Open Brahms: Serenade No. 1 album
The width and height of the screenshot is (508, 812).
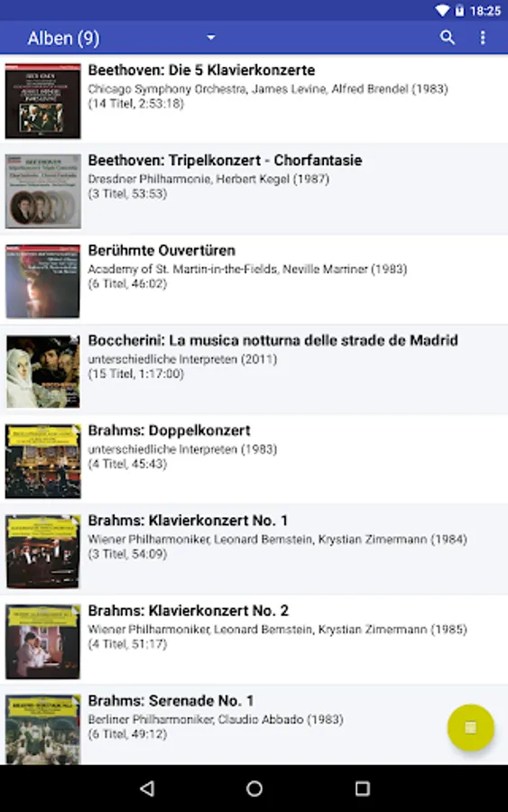254,725
